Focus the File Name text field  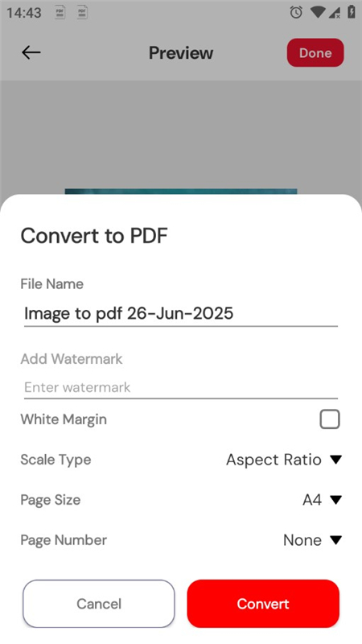point(181,313)
